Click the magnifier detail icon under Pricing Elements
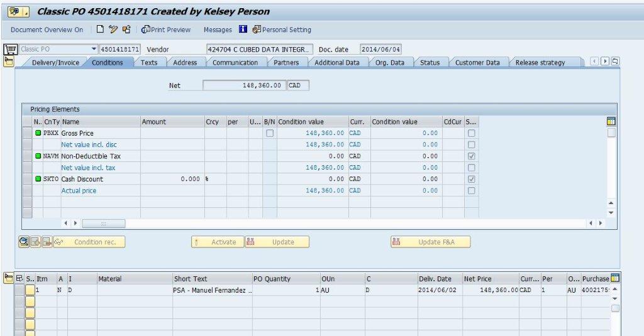Image resolution: width=644 pixels, height=336 pixels. [24, 242]
